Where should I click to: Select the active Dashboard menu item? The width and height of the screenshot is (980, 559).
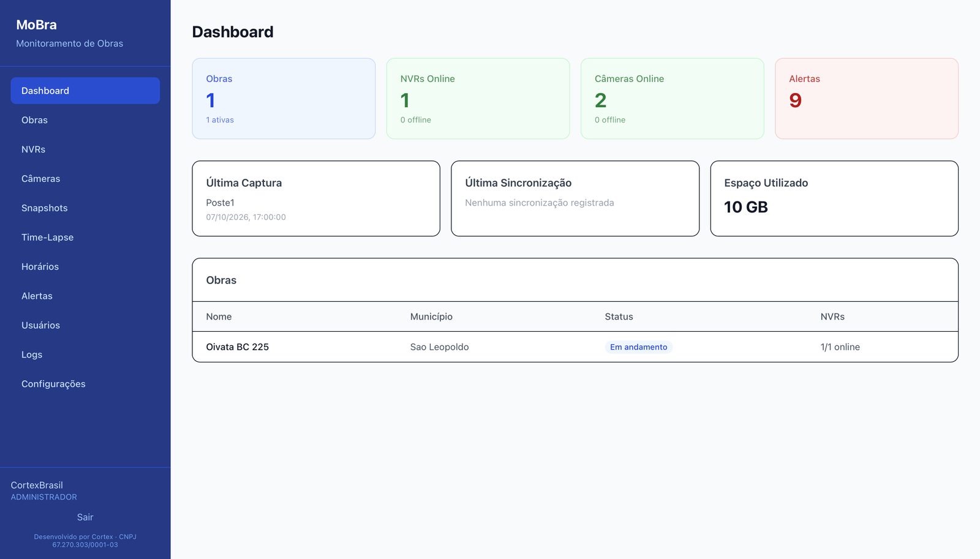pos(85,91)
